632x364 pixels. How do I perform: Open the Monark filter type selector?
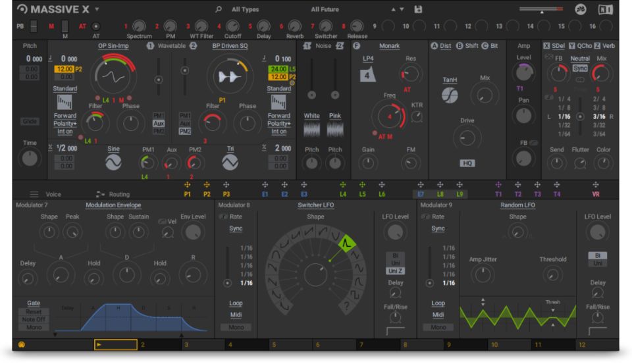[x=390, y=45]
